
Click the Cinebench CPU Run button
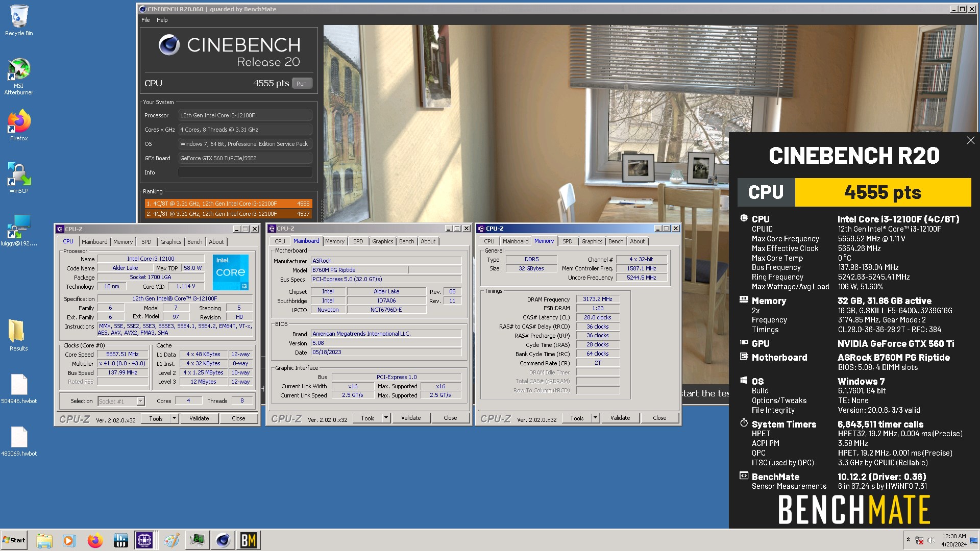click(x=302, y=84)
